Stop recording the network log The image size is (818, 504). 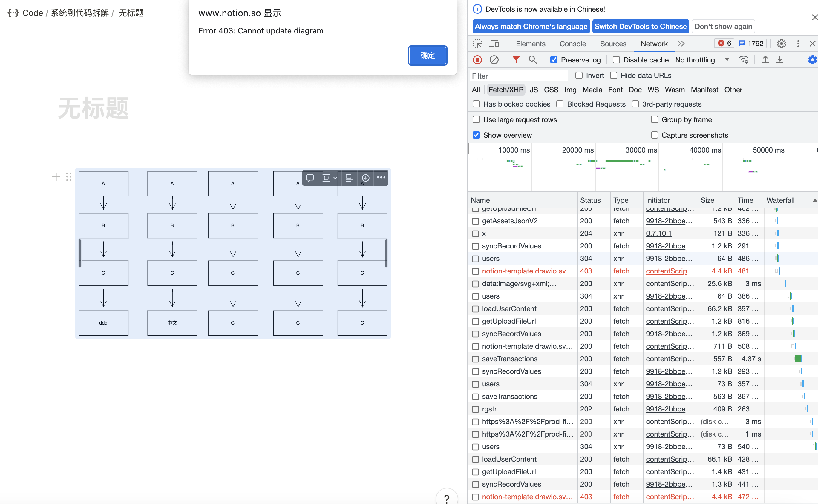coord(477,60)
